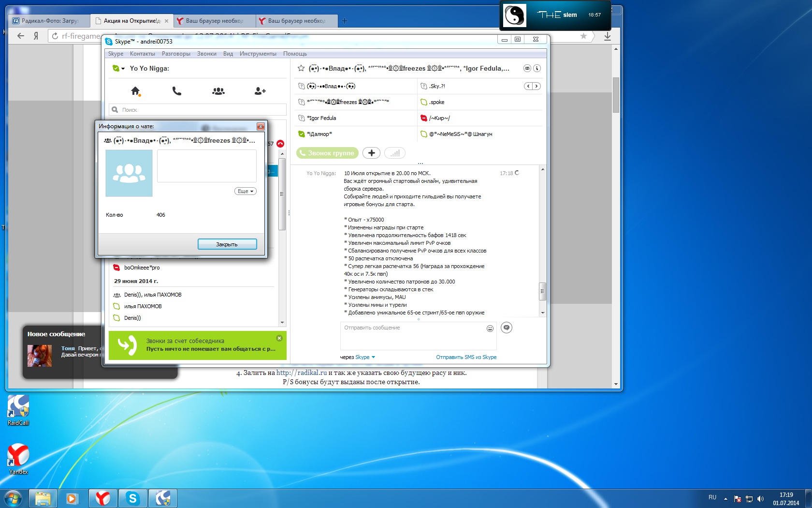Open Звонки menu
Image resolution: width=812 pixels, height=508 pixels.
click(206, 54)
